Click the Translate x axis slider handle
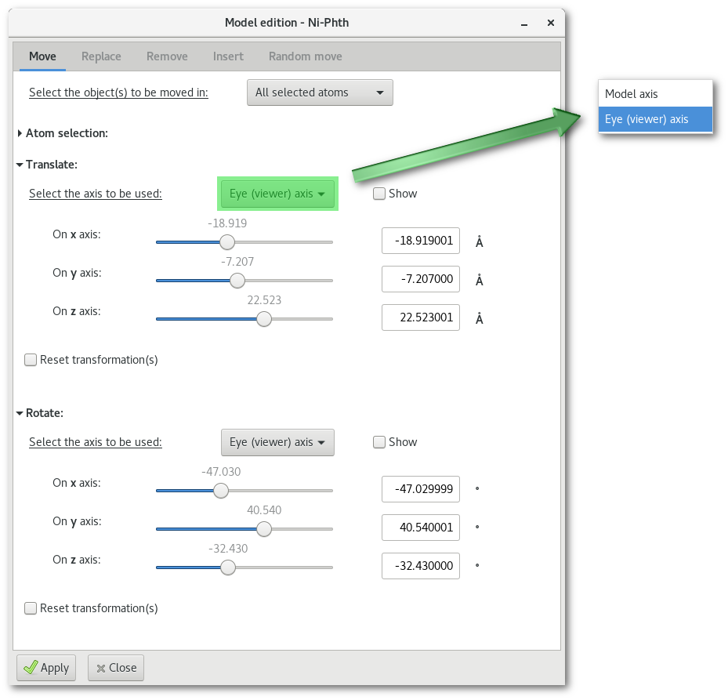Viewport: 728px width, 700px height. (226, 241)
